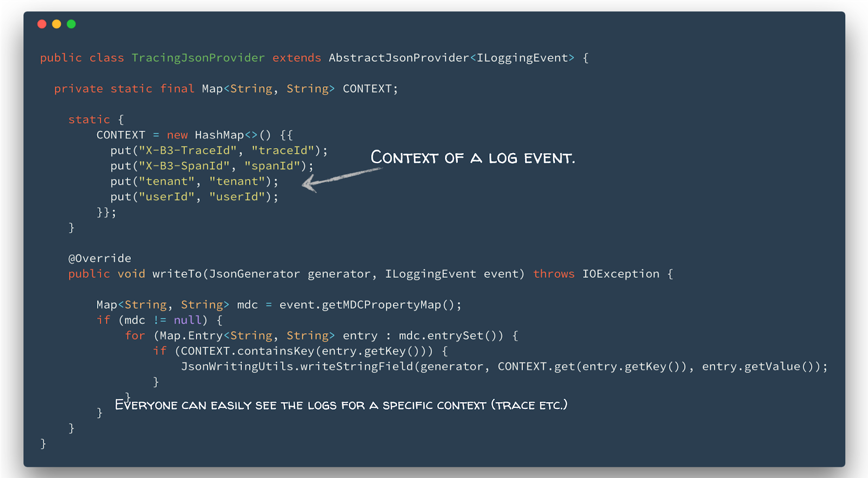Click the @Override annotation
The image size is (868, 478).
click(x=100, y=258)
